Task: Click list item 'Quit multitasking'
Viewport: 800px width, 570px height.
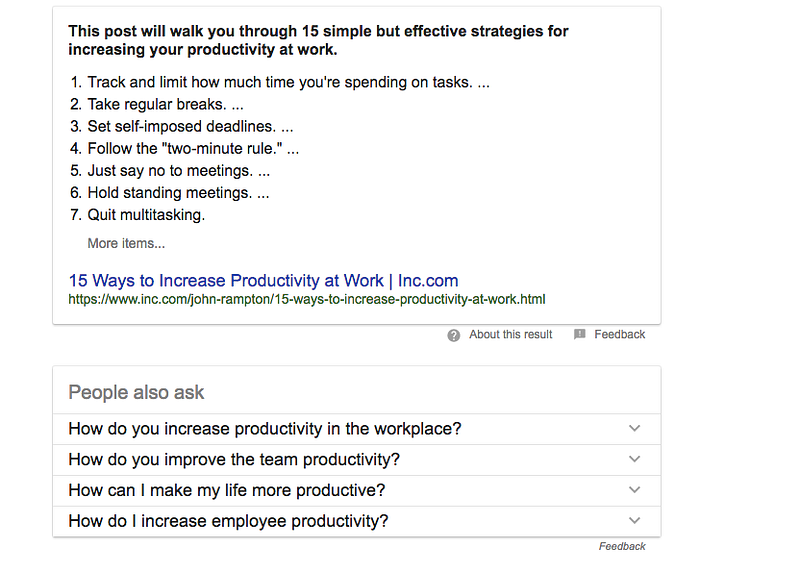Action: (146, 215)
